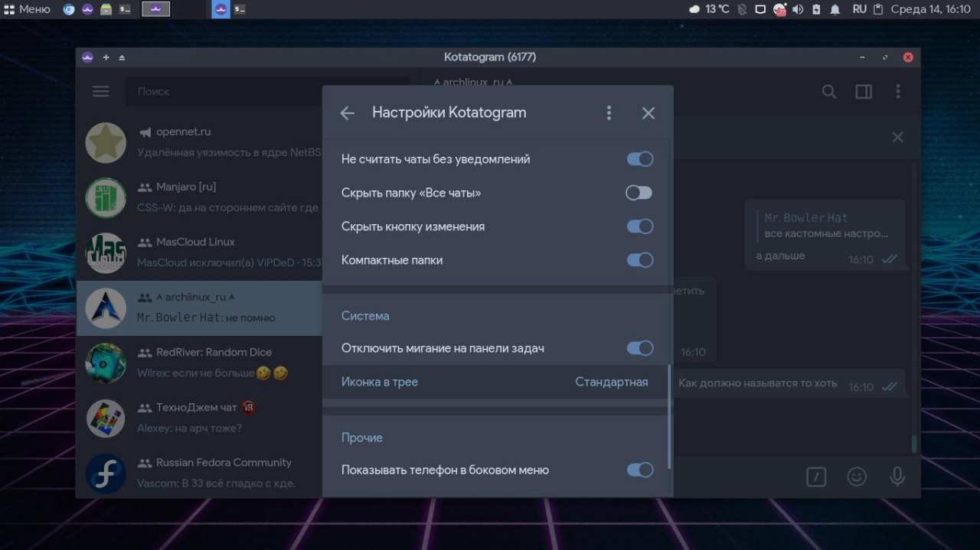Open the 13 °C weather applet
Image resolution: width=980 pixels, height=550 pixels.
709,9
